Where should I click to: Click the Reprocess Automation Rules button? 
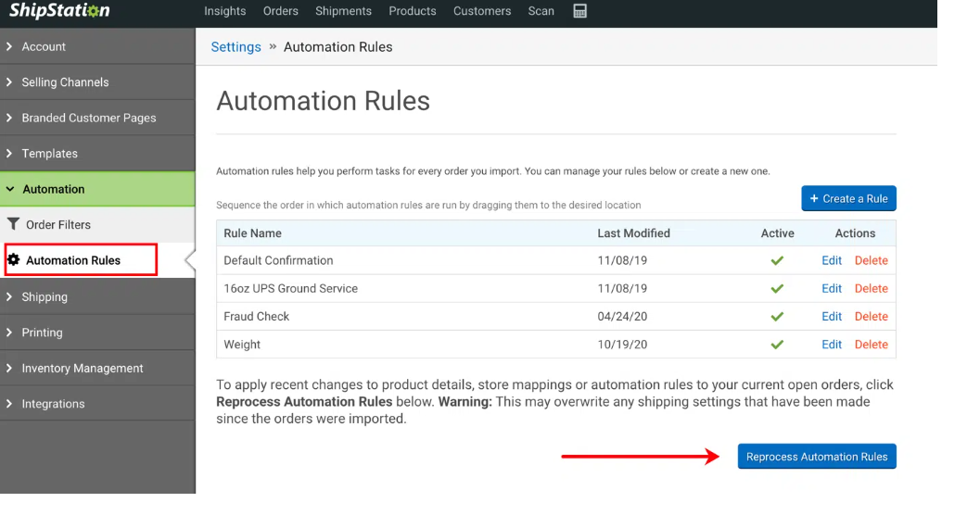click(x=817, y=457)
